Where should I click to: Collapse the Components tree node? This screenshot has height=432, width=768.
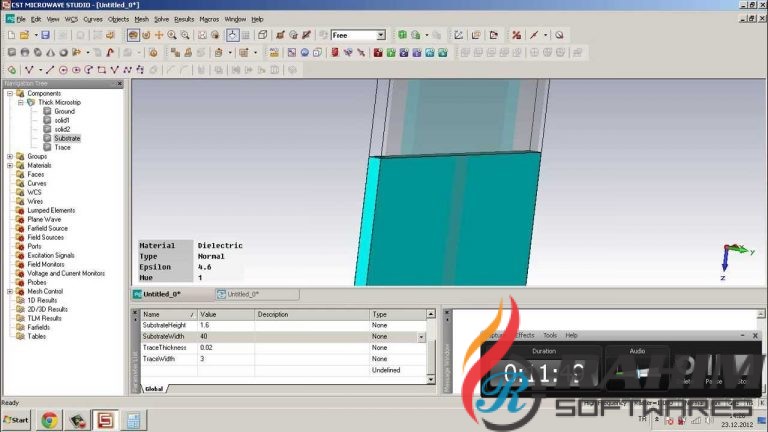click(10, 94)
